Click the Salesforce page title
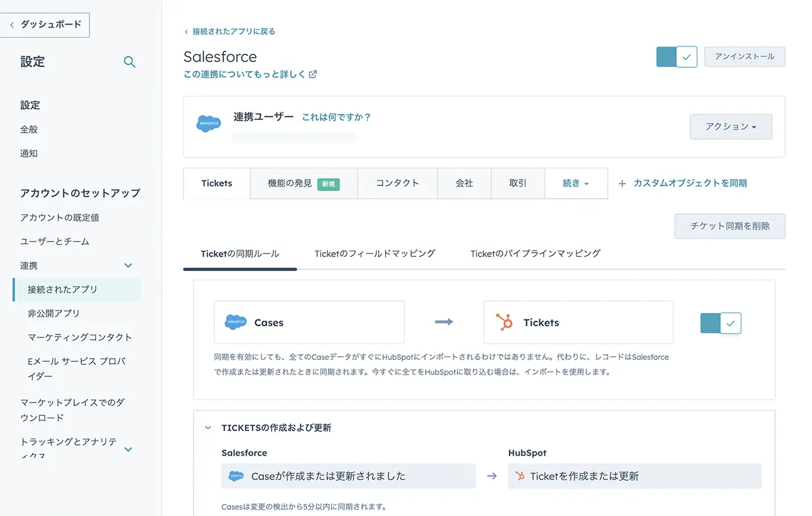Image resolution: width=812 pixels, height=516 pixels. click(220, 56)
